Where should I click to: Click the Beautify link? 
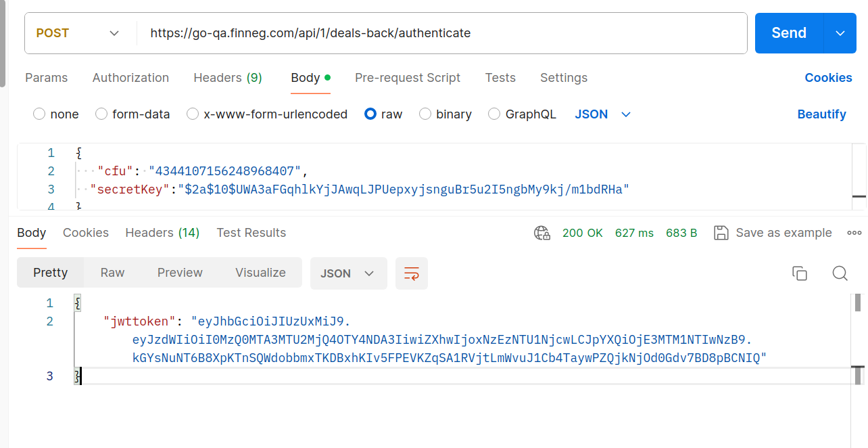click(x=821, y=114)
